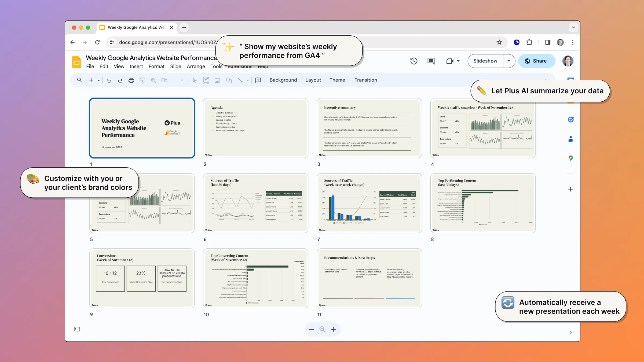
Task: Start a video call with camera icon
Action: [x=450, y=61]
